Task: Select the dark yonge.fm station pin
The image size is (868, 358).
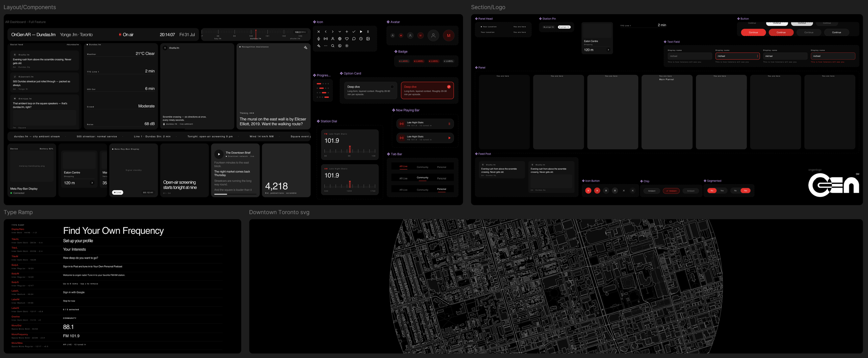Action: 549,27
